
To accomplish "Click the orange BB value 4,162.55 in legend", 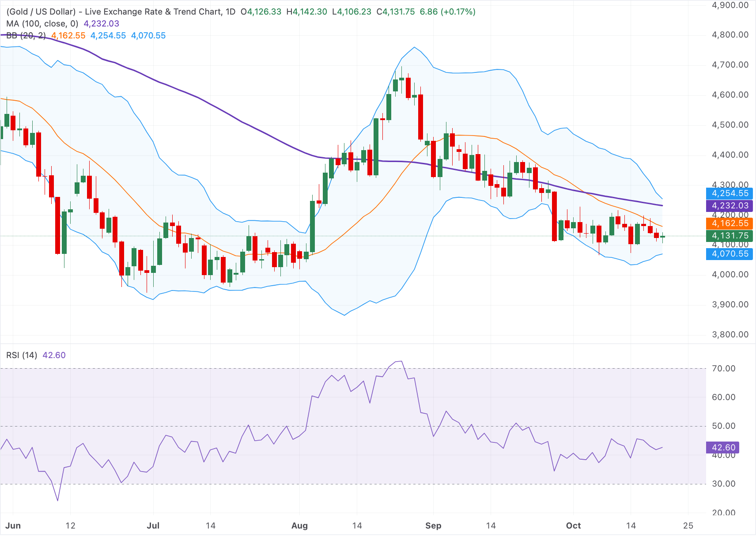I will pos(68,35).
